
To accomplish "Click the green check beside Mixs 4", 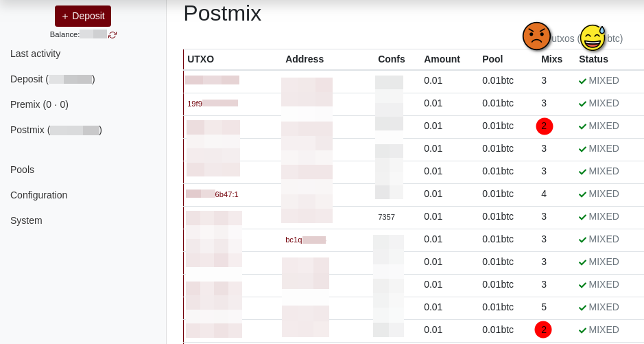I will [x=582, y=194].
